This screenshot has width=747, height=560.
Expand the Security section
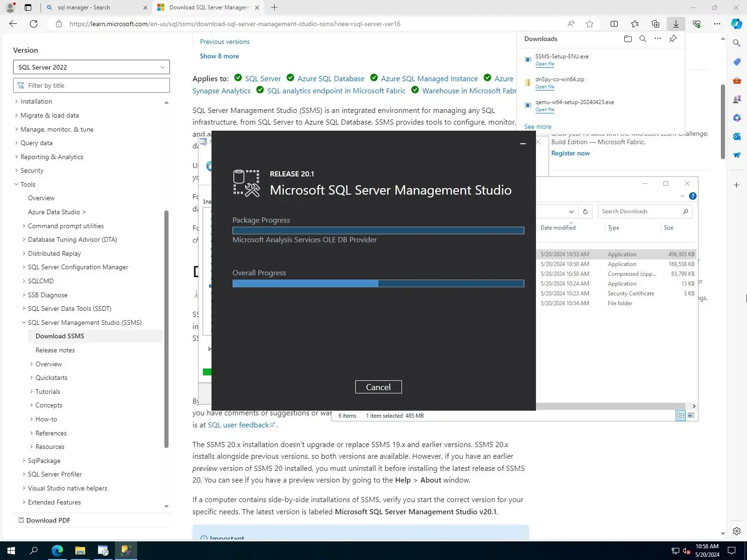[x=17, y=170]
